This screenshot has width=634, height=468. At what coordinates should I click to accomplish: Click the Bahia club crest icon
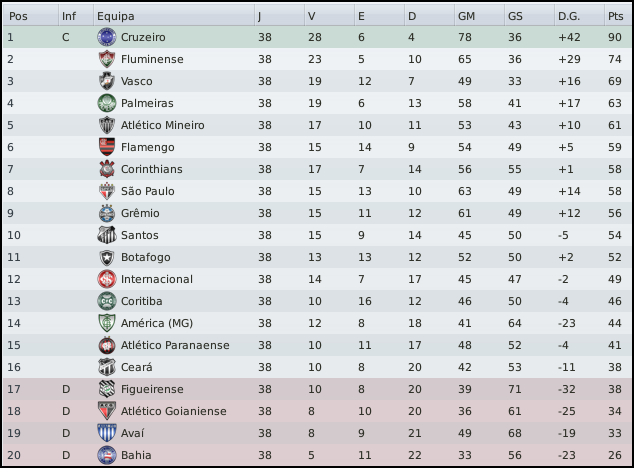point(106,455)
